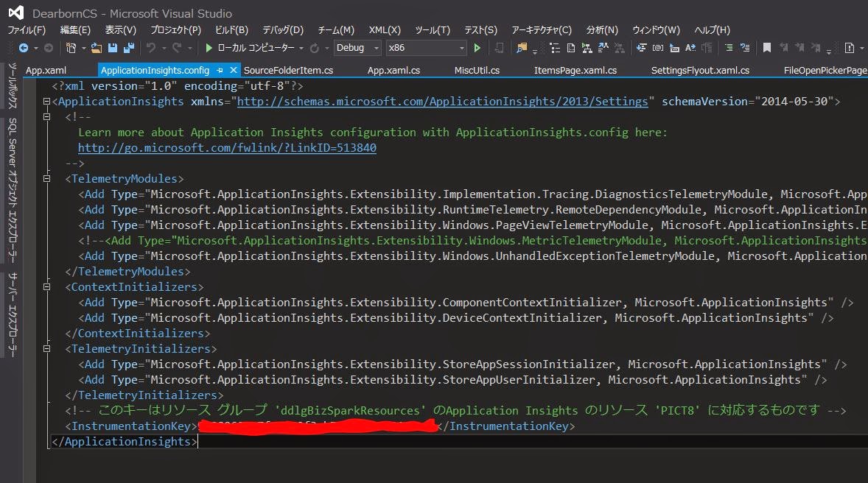Viewport: 868px width, 483px height.
Task: Open the SQL Server オブジェクト エクスプローラー side tab
Action: 13,190
